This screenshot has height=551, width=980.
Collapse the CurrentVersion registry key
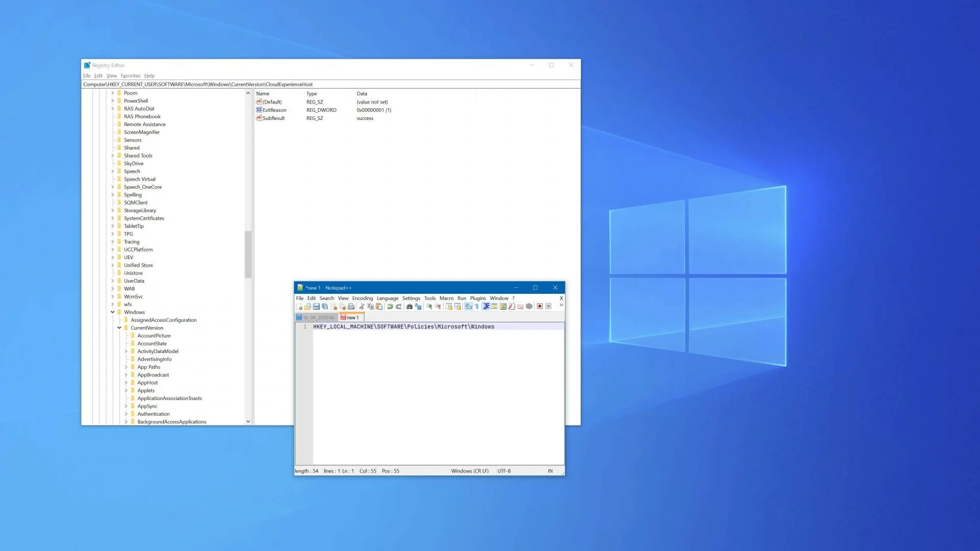point(119,328)
